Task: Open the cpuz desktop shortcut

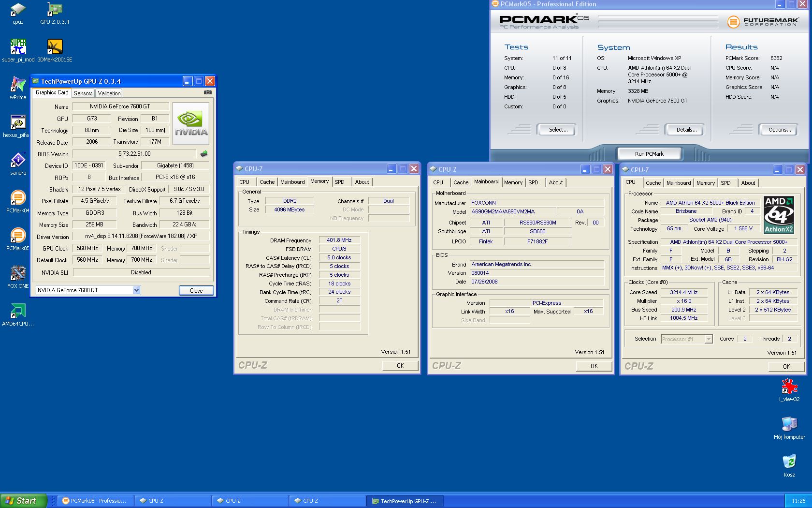Action: pyautogui.click(x=18, y=13)
